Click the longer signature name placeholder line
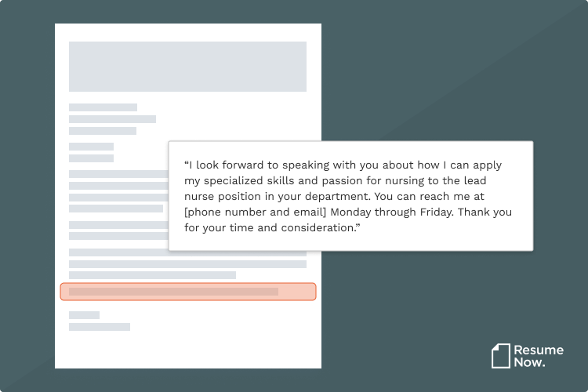This screenshot has width=588, height=392. point(100,327)
